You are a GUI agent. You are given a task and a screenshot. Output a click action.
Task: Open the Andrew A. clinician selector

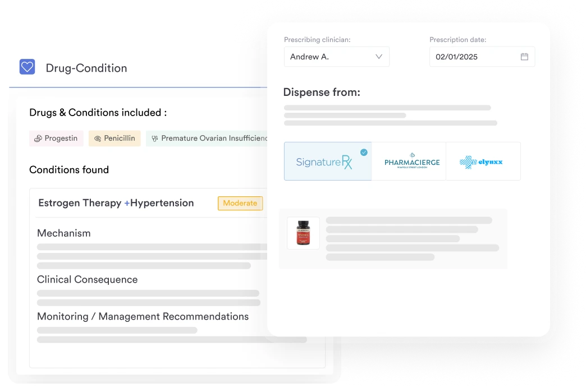coord(337,57)
